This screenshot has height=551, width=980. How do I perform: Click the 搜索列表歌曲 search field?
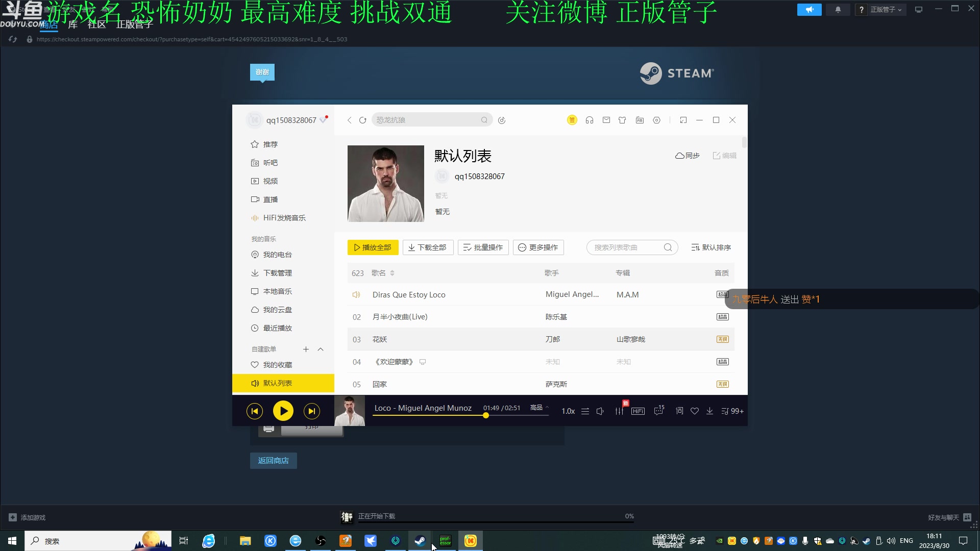pos(632,247)
